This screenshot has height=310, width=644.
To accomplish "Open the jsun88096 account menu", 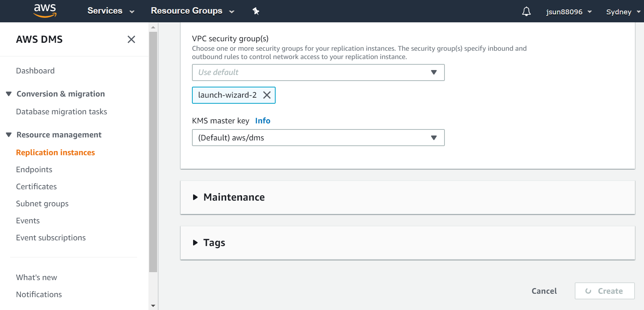I will point(568,12).
